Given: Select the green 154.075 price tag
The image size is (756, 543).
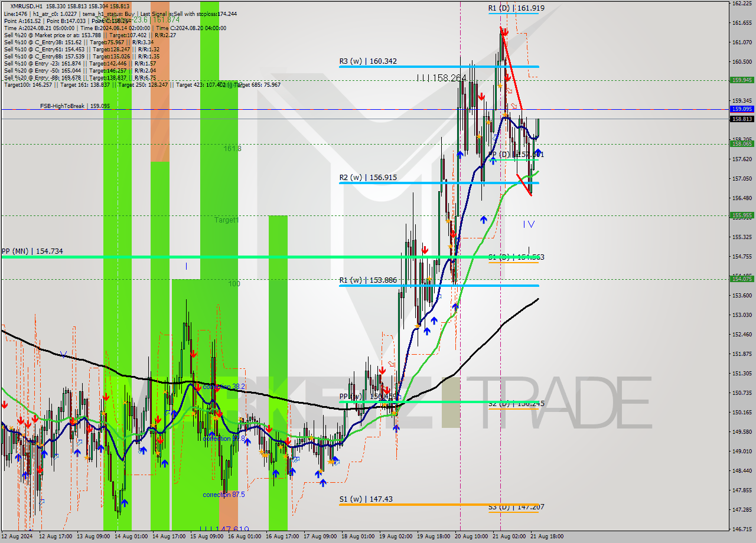Looking at the screenshot, I should click(742, 279).
